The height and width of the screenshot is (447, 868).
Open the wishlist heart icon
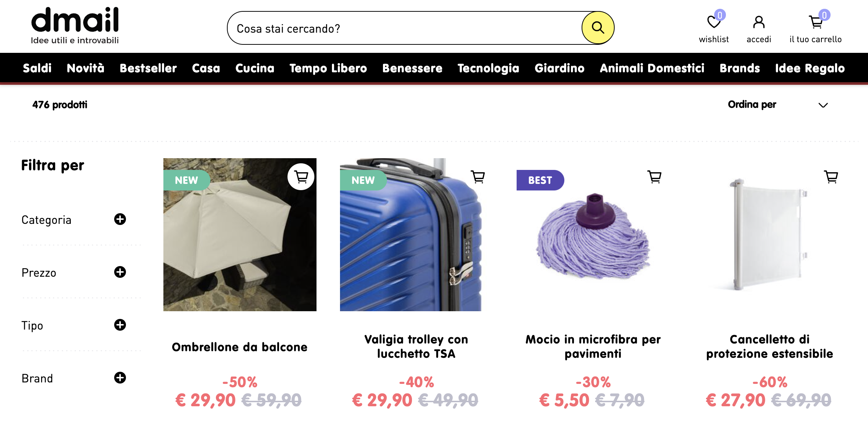(x=714, y=22)
